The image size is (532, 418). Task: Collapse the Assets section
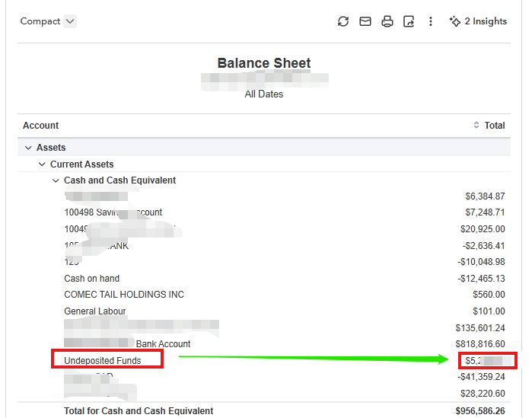(28, 148)
